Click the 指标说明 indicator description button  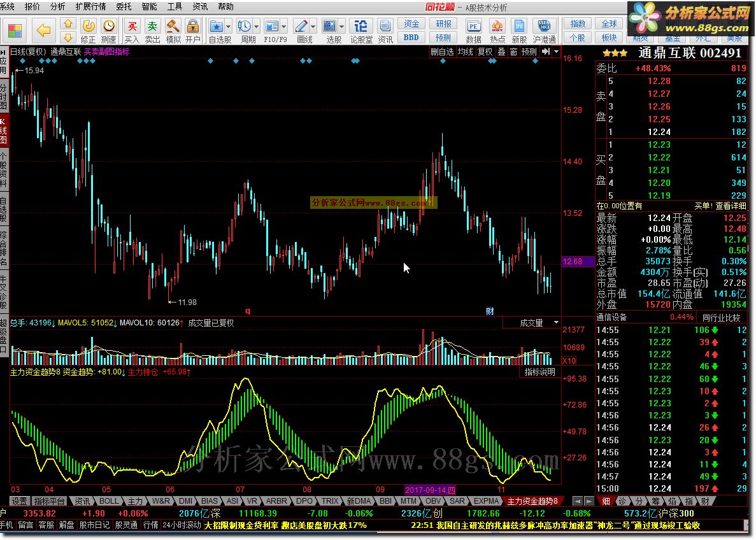[x=540, y=372]
